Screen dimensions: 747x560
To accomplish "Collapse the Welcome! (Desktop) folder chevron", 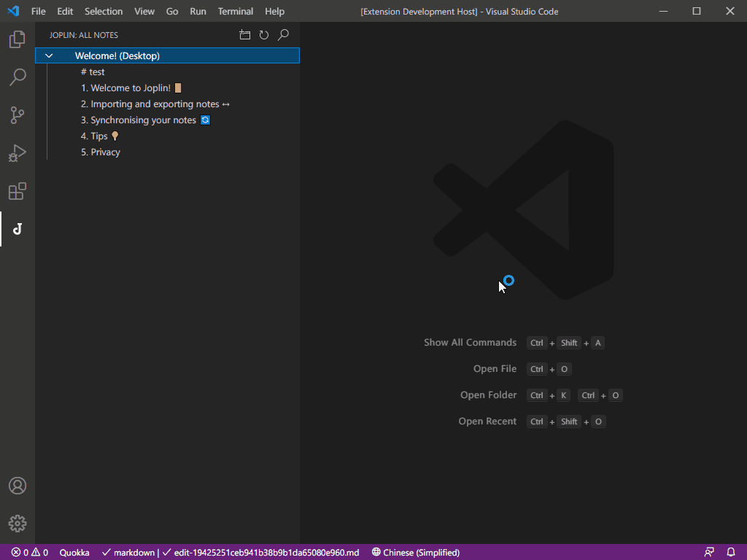I will (49, 55).
